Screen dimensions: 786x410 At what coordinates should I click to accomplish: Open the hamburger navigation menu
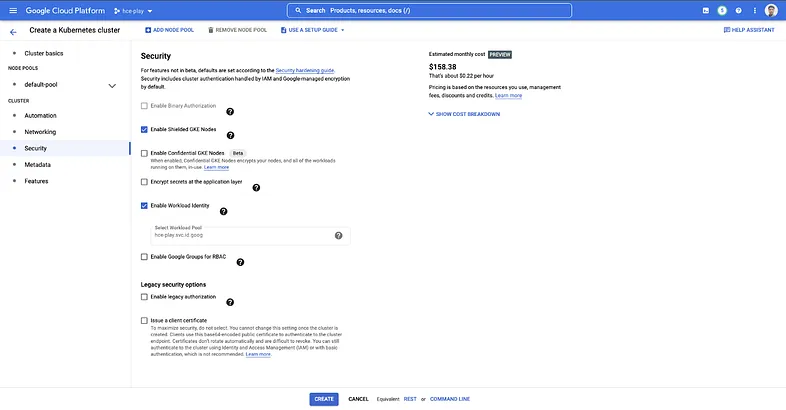[x=13, y=11]
